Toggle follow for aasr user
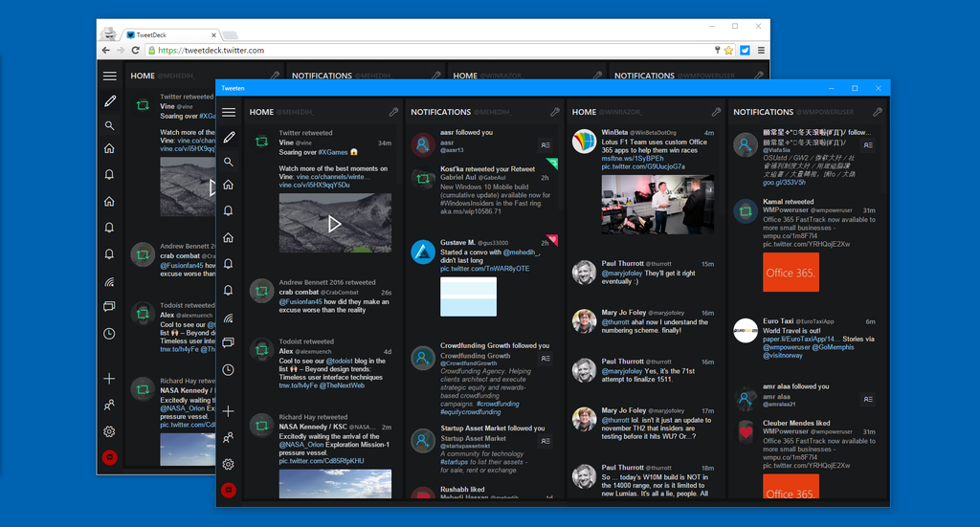The image size is (980, 527). point(546,144)
